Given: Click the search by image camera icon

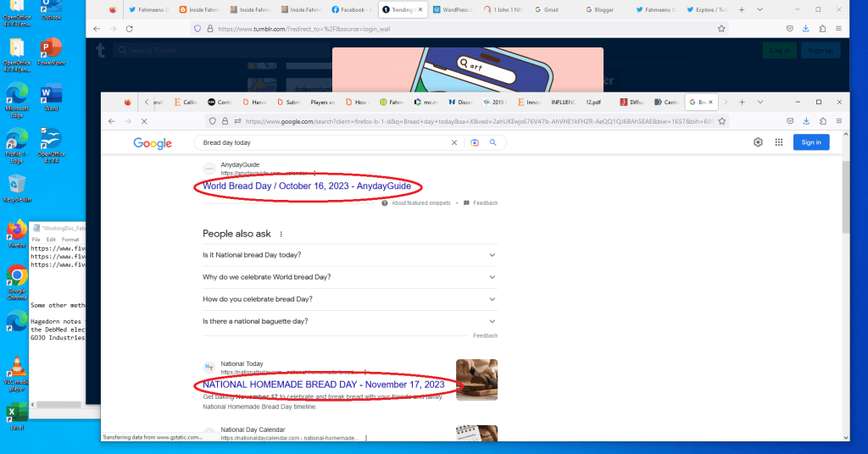Looking at the screenshot, I should (x=475, y=143).
